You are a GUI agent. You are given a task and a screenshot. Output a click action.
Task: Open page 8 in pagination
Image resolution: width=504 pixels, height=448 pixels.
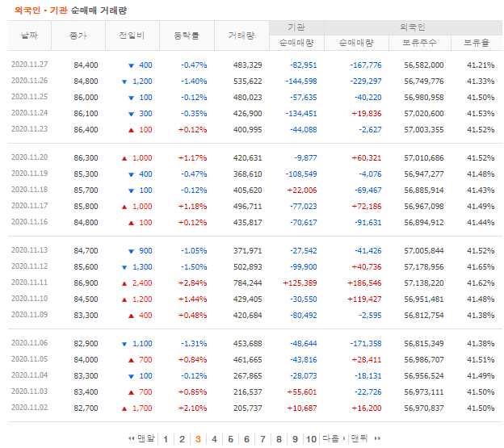(x=279, y=439)
